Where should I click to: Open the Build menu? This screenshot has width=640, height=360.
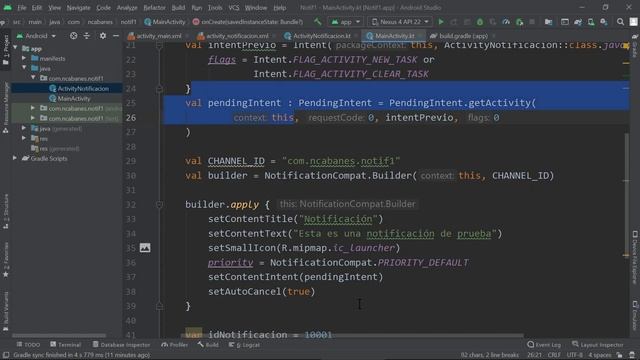(x=178, y=8)
